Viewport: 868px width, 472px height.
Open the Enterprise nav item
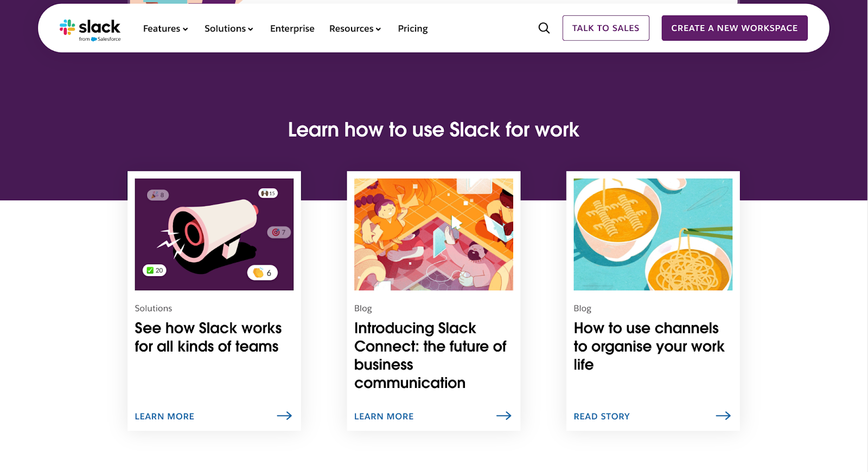tap(292, 28)
